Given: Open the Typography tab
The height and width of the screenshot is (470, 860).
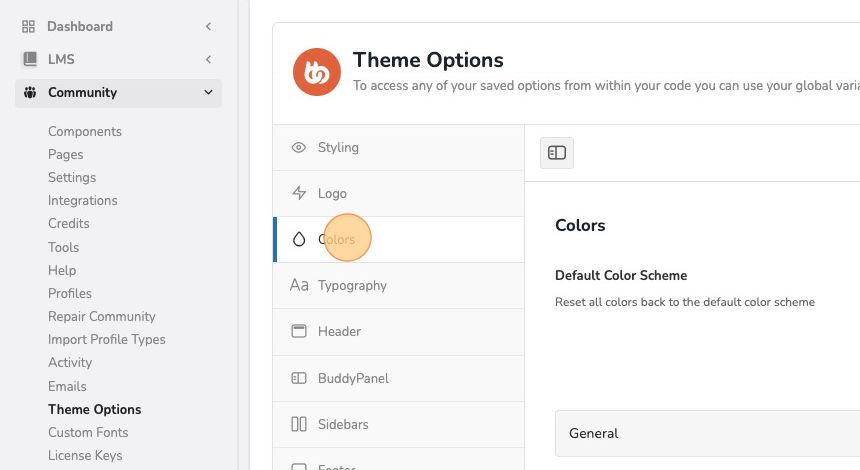Looking at the screenshot, I should click(399, 286).
